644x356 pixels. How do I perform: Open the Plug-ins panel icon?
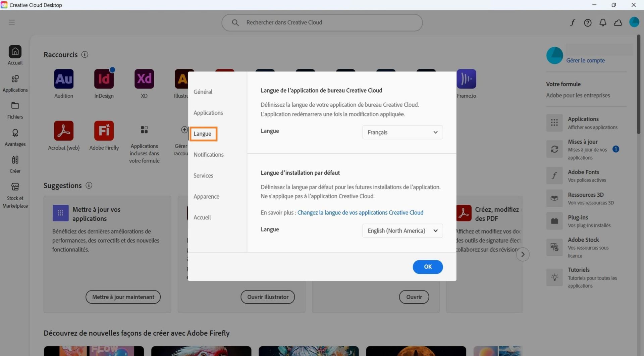[554, 221]
